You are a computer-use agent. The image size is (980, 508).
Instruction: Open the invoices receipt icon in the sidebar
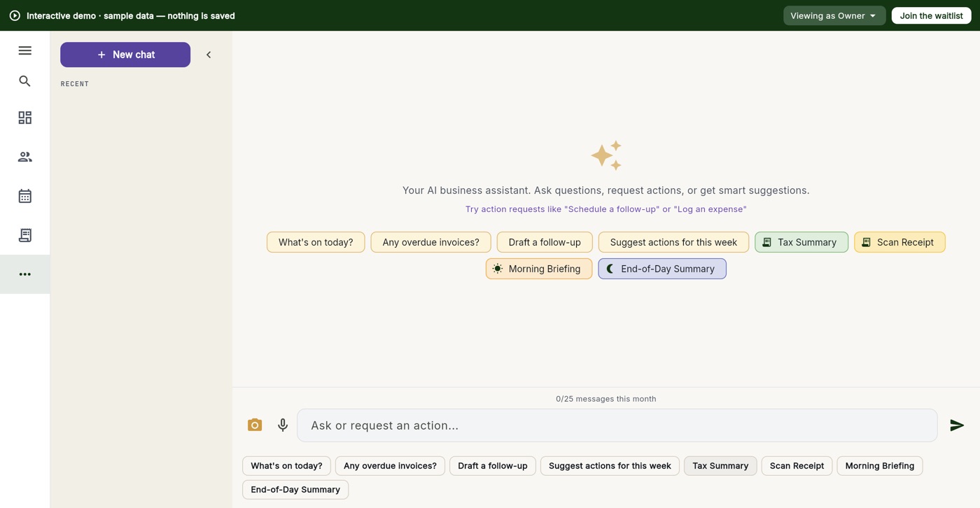pyautogui.click(x=24, y=235)
